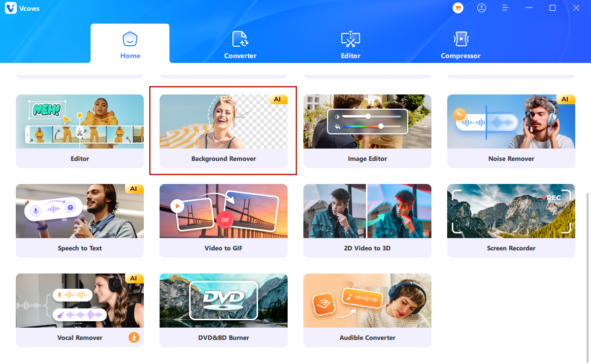The image size is (591, 364).
Task: Open the Audible Converter thumbnail
Action: click(x=367, y=301)
